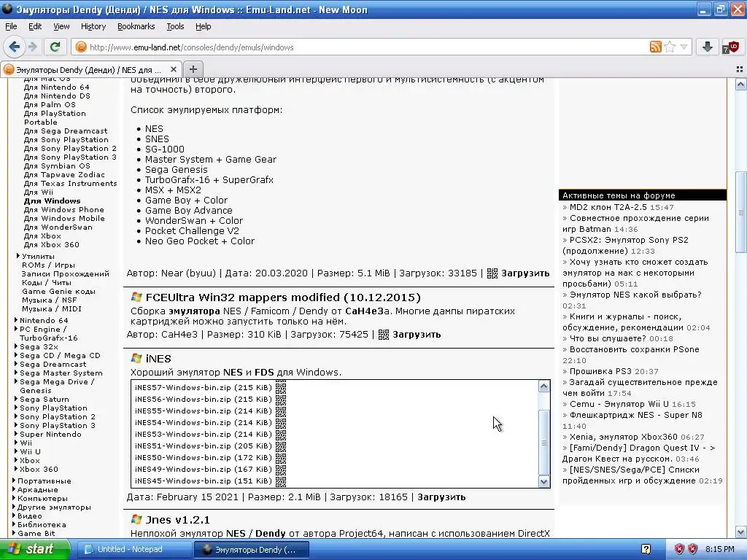Image resolution: width=747 pixels, height=560 pixels.
Task: Open a new tab with the plus button
Action: click(x=193, y=69)
